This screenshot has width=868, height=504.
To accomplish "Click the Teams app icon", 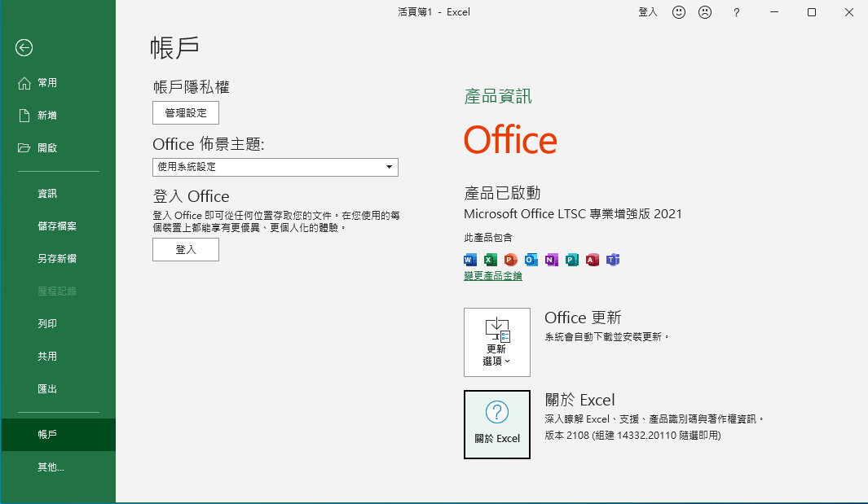I will pyautogui.click(x=613, y=260).
